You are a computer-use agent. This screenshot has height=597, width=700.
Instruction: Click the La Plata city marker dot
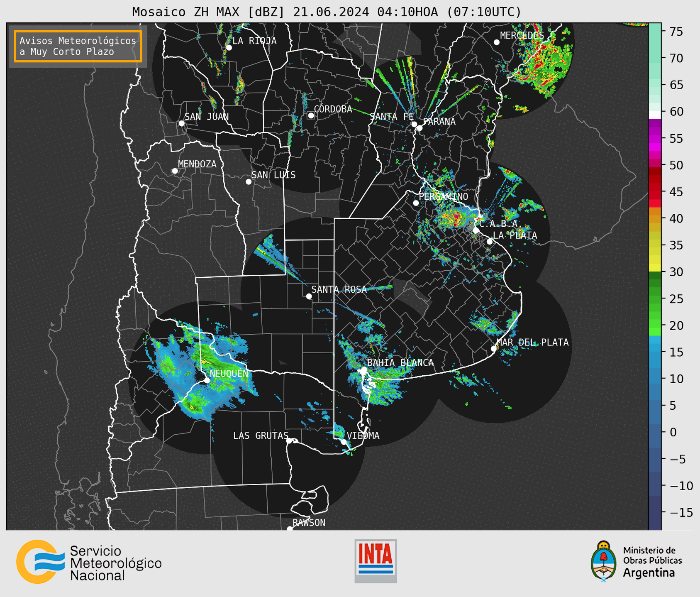(x=490, y=242)
